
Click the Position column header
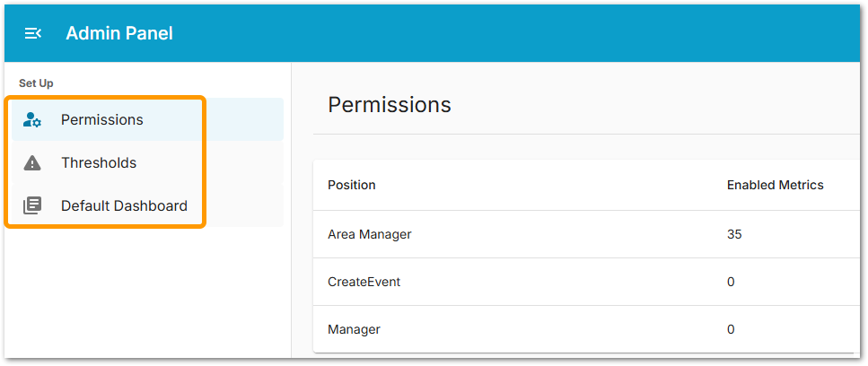click(352, 186)
